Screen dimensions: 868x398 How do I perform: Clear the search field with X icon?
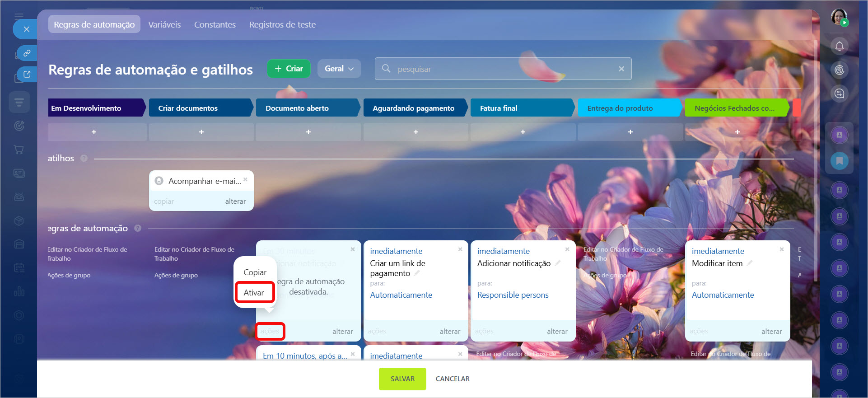(621, 69)
